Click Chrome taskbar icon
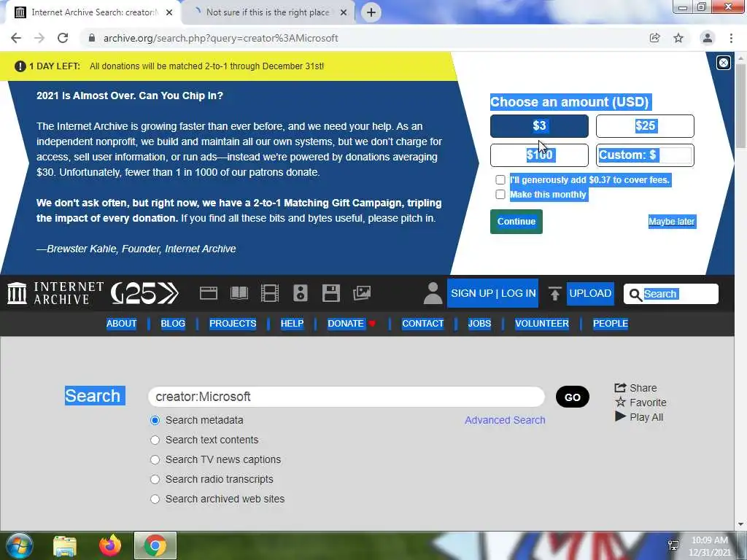The height and width of the screenshot is (560, 747). click(x=155, y=545)
